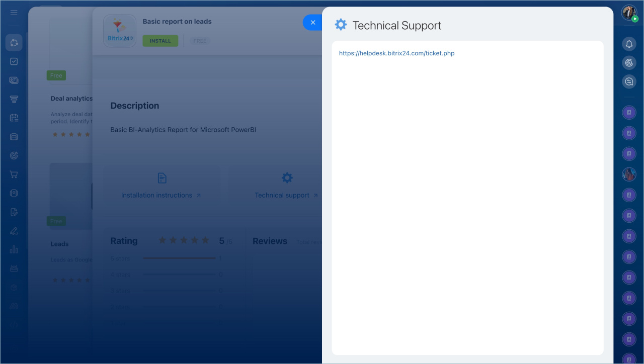The width and height of the screenshot is (644, 364).
Task: Open the helpdesk.bitrix24.com ticket link
Action: point(396,53)
